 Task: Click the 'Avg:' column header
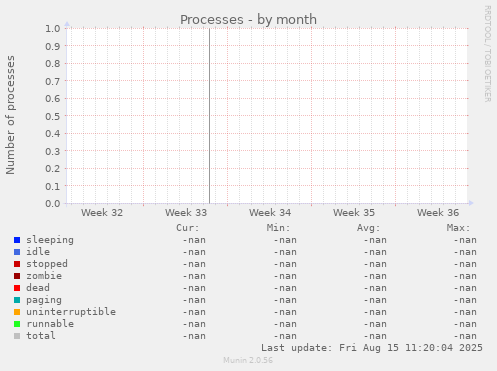pyautogui.click(x=368, y=228)
